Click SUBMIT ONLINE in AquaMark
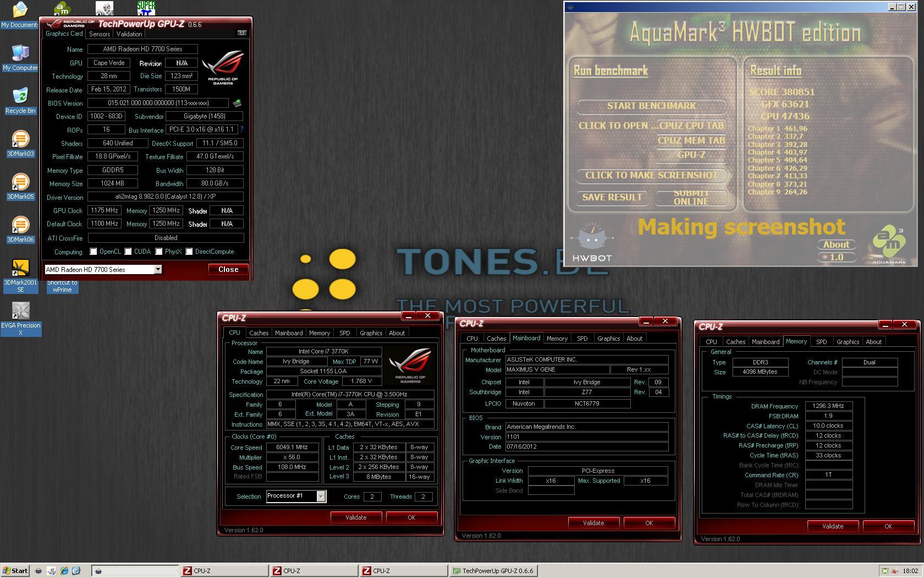Image resolution: width=924 pixels, height=578 pixels. pyautogui.click(x=691, y=197)
